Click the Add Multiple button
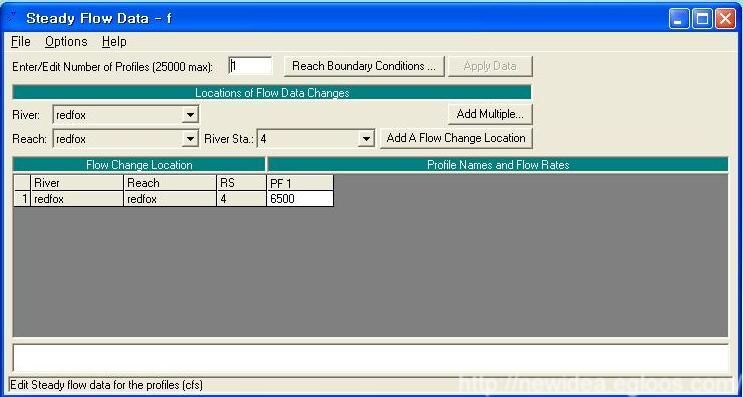The height and width of the screenshot is (397, 743). pyautogui.click(x=490, y=114)
